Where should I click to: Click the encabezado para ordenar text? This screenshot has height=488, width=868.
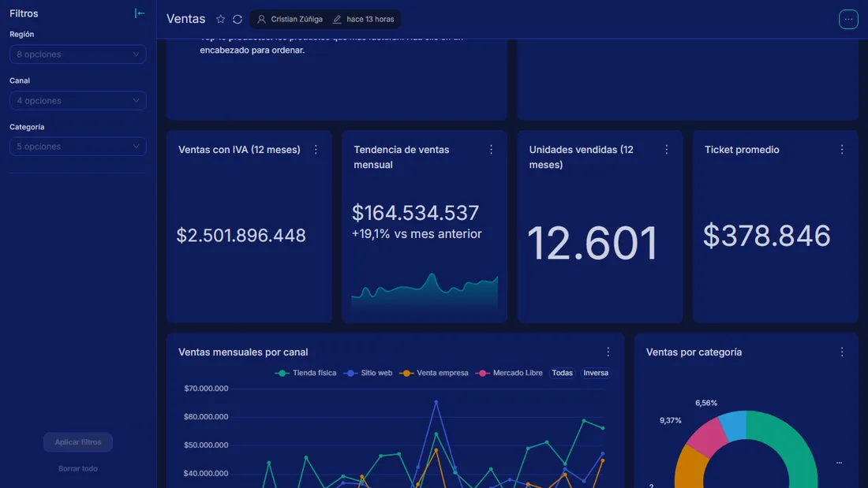[x=252, y=50]
